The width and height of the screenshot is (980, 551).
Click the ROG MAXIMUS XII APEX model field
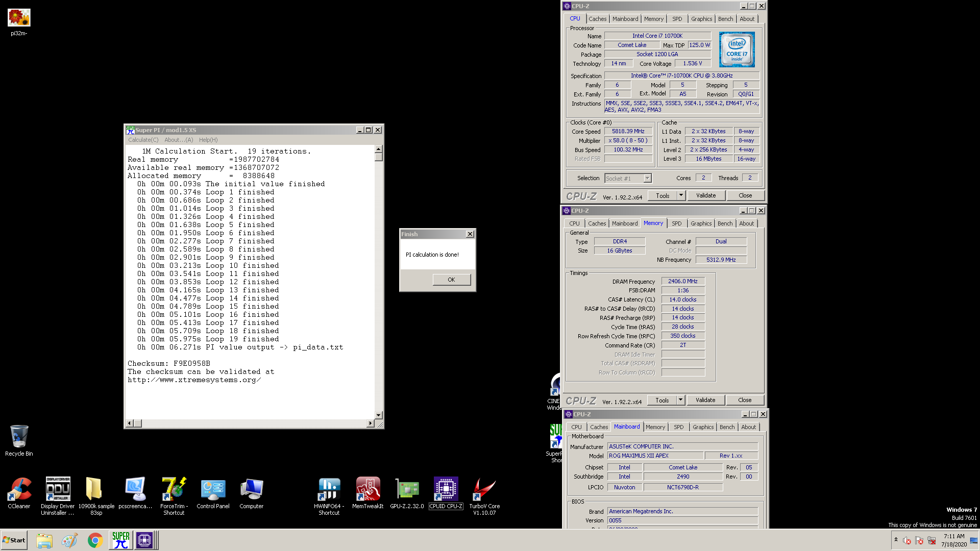tap(655, 456)
